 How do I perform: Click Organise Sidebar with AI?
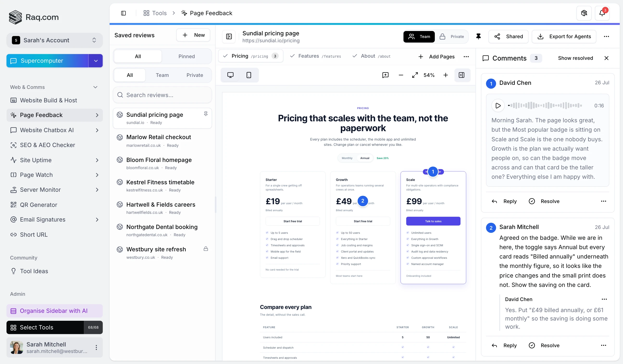pyautogui.click(x=54, y=311)
